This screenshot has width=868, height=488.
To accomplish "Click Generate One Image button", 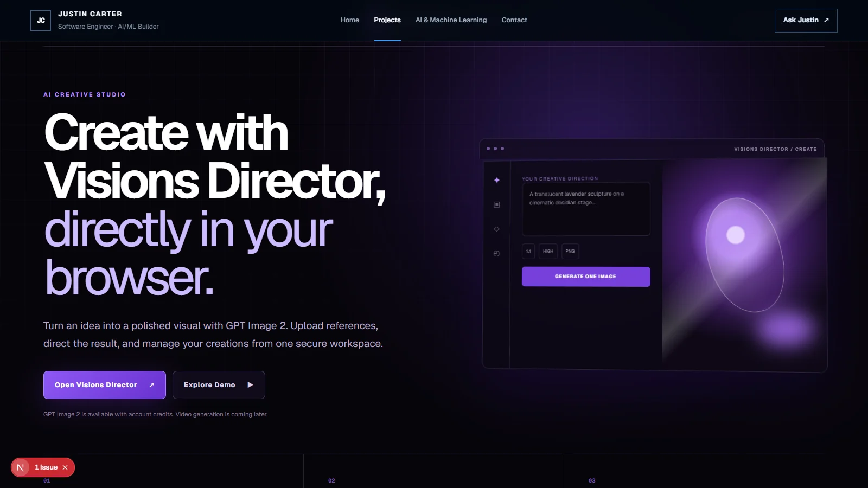I will pos(586,277).
